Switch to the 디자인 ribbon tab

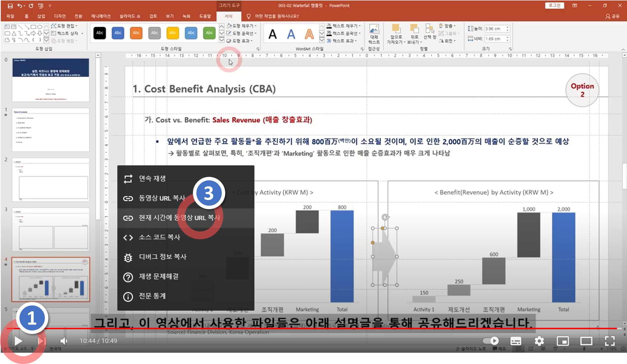pyautogui.click(x=60, y=16)
